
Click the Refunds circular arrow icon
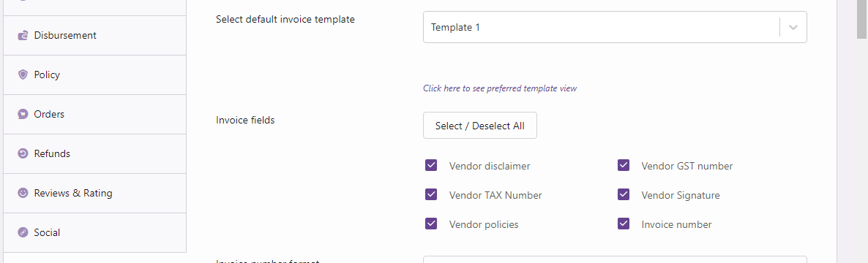coord(23,153)
